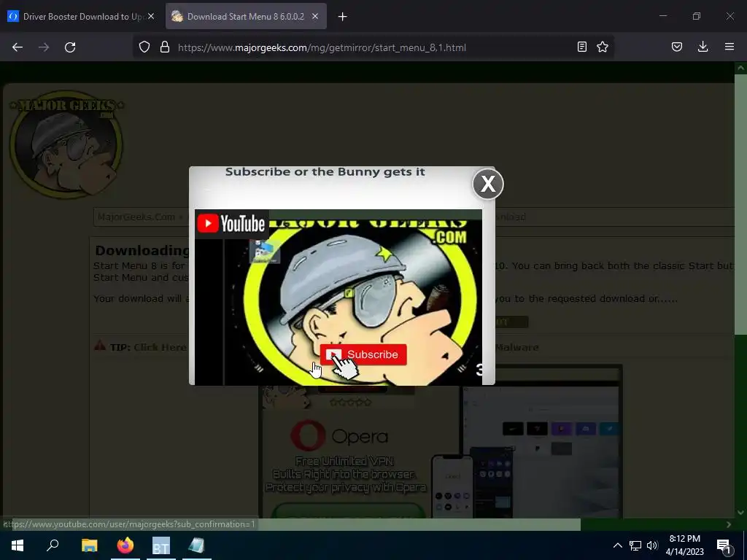The height and width of the screenshot is (560, 747).
Task: Open a new browser tab
Action: pyautogui.click(x=343, y=17)
